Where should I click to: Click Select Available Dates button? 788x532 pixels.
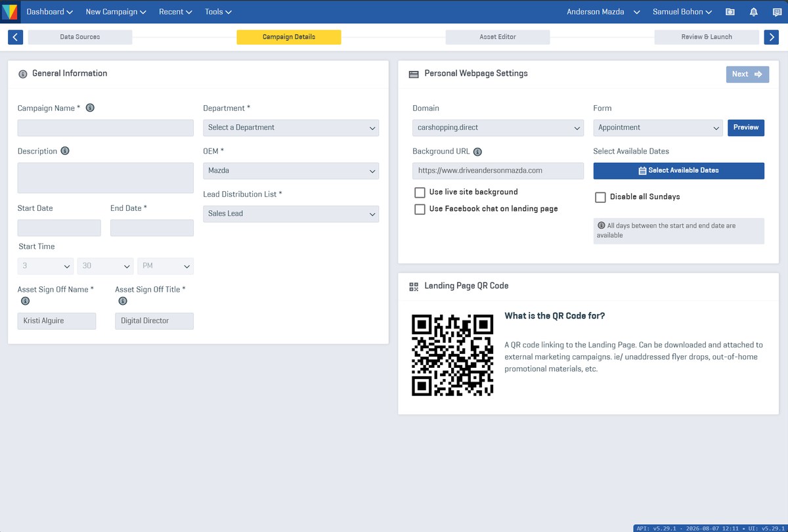(679, 171)
